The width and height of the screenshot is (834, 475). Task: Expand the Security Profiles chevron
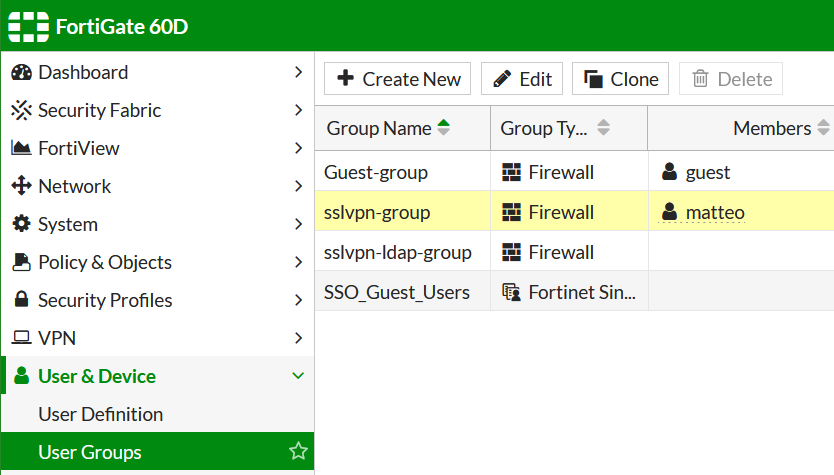(x=298, y=300)
